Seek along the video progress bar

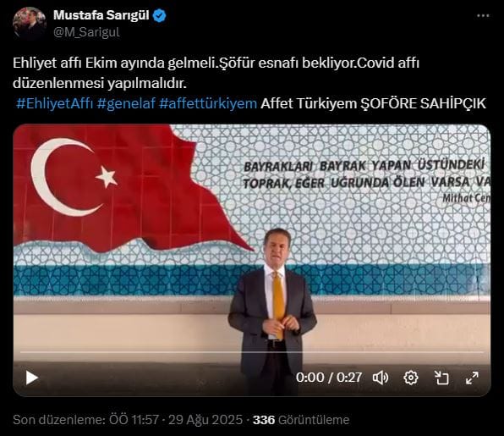[x=252, y=352]
